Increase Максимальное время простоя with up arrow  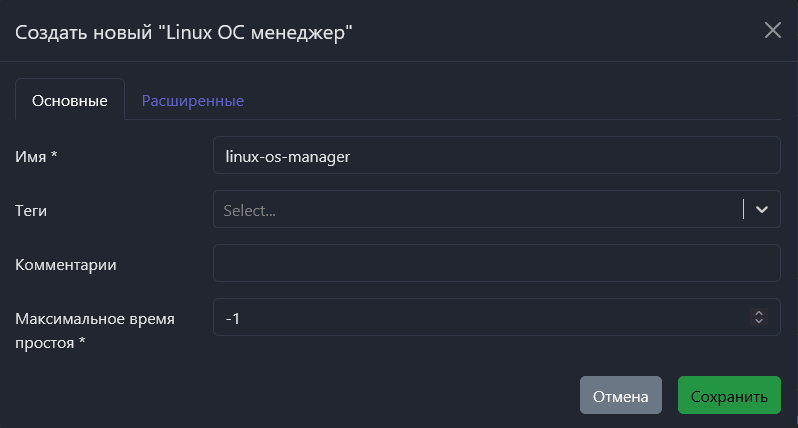pos(759,313)
